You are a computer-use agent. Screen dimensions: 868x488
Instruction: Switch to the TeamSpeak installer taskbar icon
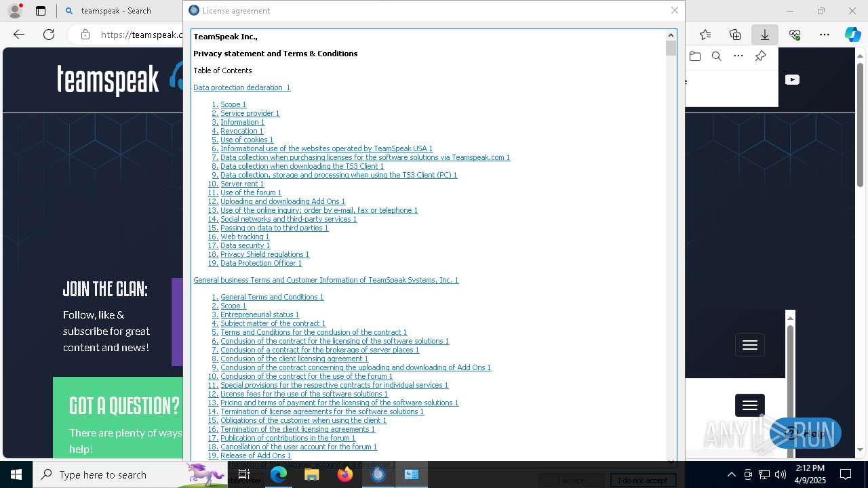[x=378, y=474]
